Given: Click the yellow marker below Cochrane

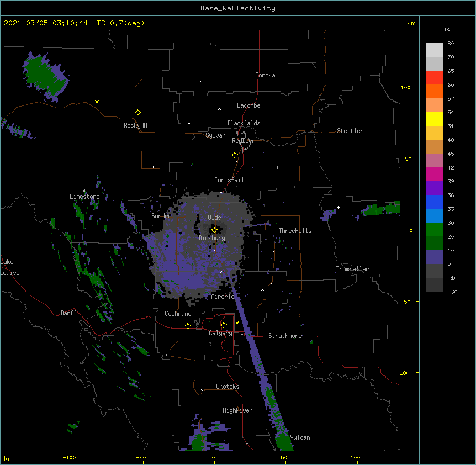Looking at the screenshot, I should [188, 326].
